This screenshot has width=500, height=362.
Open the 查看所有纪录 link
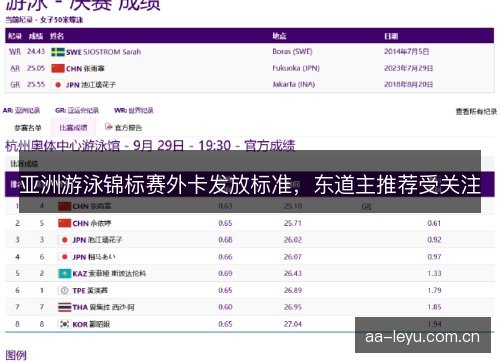click(x=476, y=112)
